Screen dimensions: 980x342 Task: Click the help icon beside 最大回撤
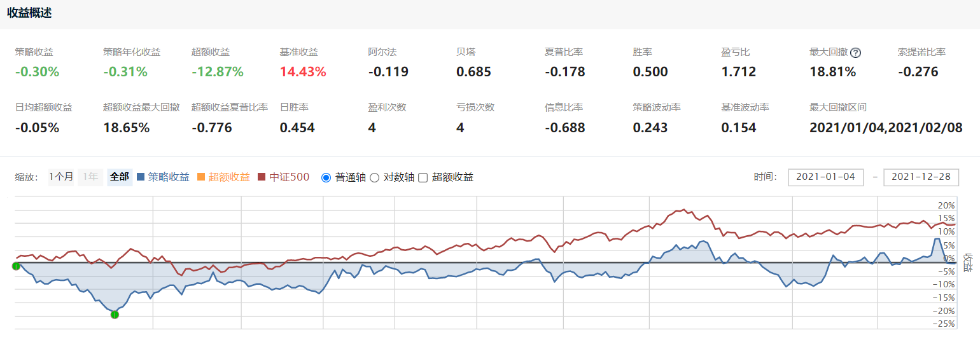tap(856, 53)
